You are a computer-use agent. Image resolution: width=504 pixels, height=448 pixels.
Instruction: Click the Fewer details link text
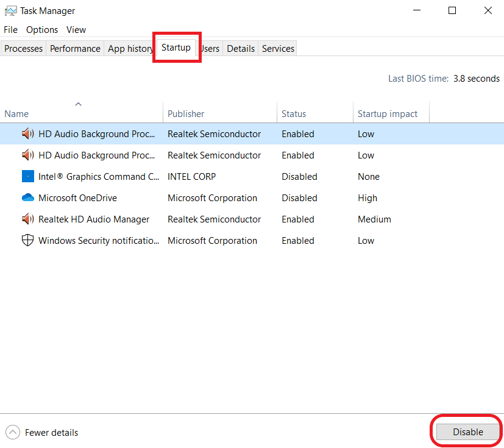(51, 433)
